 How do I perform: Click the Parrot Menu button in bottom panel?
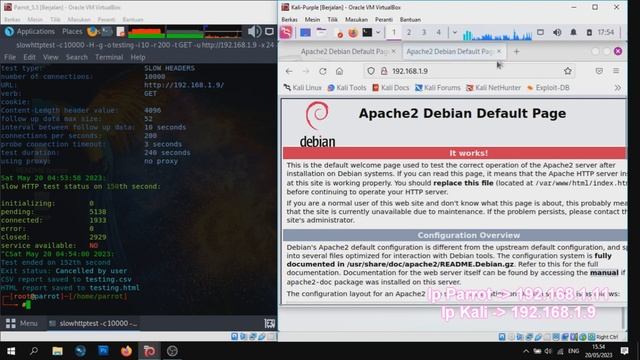click(22, 323)
